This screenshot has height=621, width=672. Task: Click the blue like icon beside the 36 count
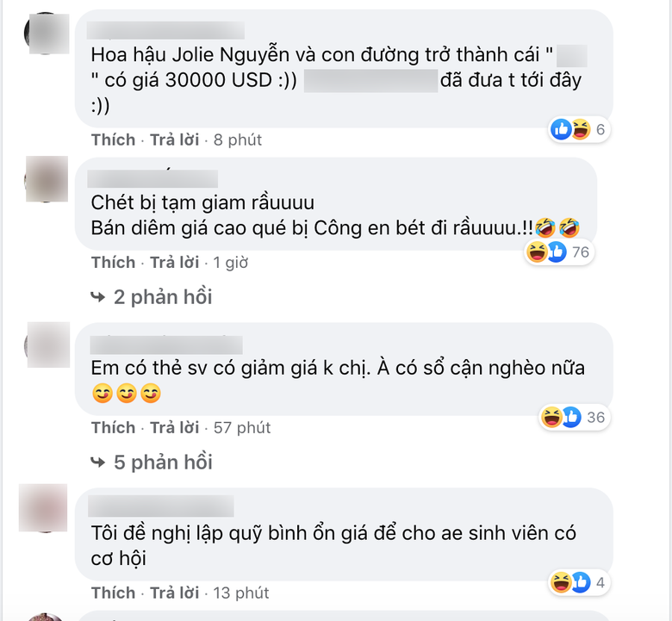click(571, 417)
